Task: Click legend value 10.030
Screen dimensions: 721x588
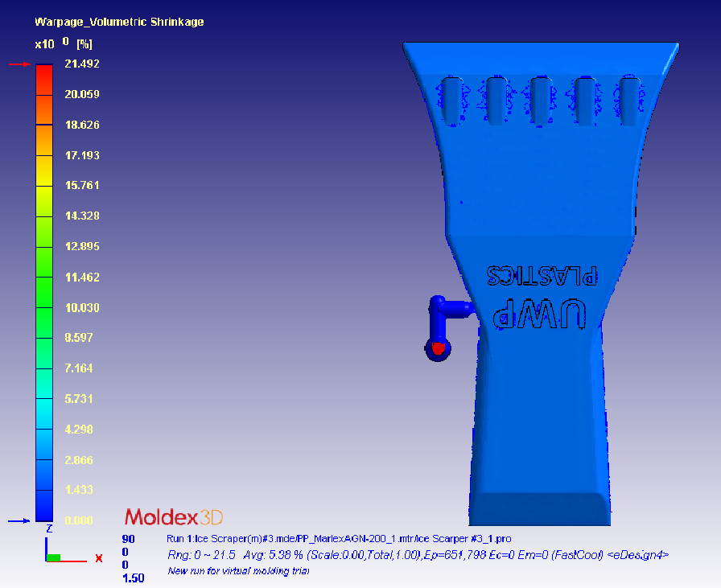Action: click(x=82, y=307)
